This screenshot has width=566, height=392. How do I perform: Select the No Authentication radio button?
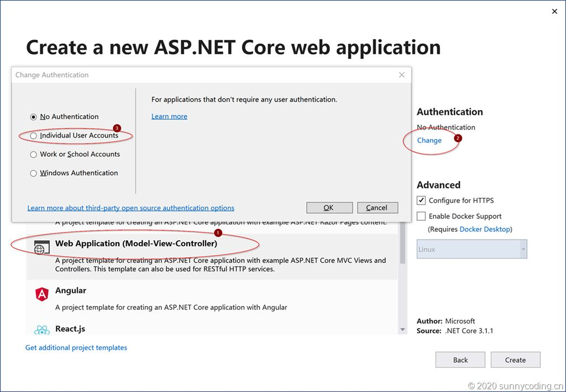(34, 117)
